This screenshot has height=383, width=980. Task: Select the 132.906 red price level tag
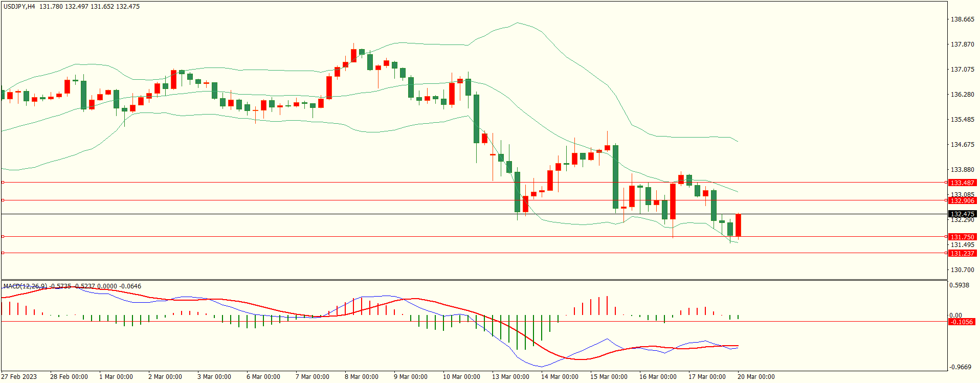pos(962,200)
